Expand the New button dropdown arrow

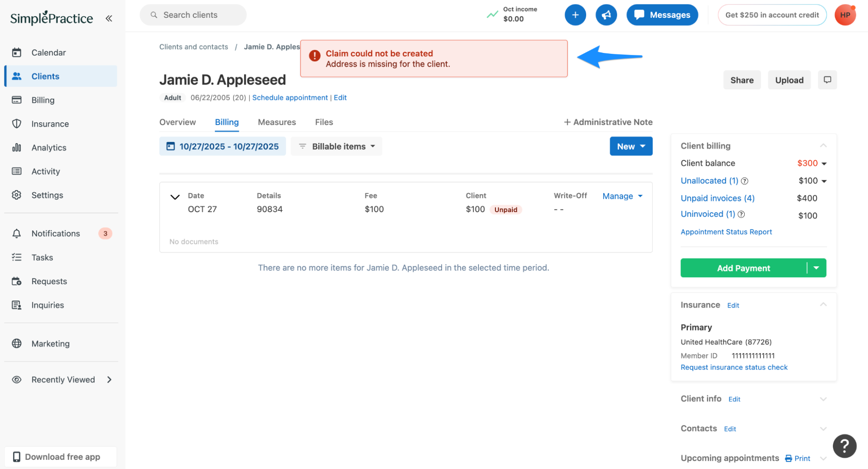coord(643,146)
